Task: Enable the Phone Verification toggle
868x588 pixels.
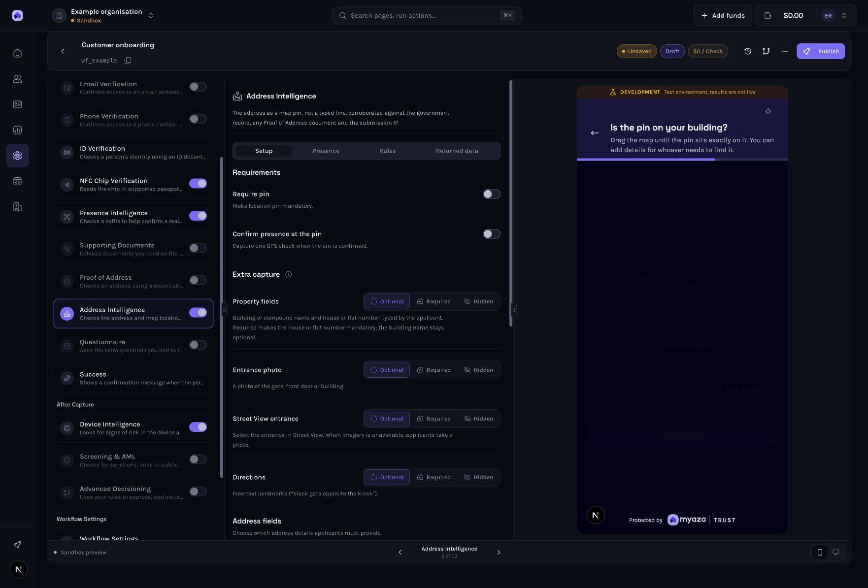Action: [x=198, y=119]
